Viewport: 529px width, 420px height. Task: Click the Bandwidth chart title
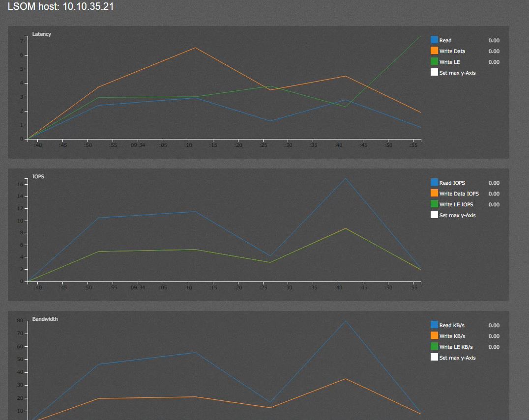click(45, 319)
